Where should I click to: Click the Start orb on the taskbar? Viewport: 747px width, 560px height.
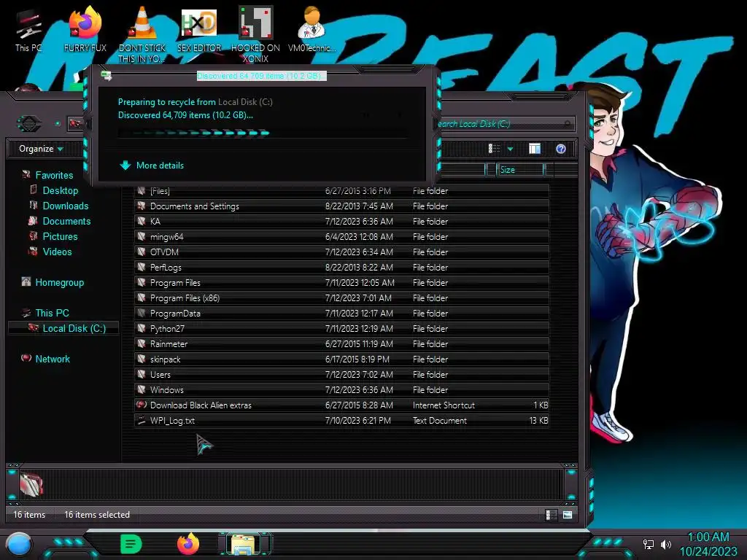click(19, 544)
